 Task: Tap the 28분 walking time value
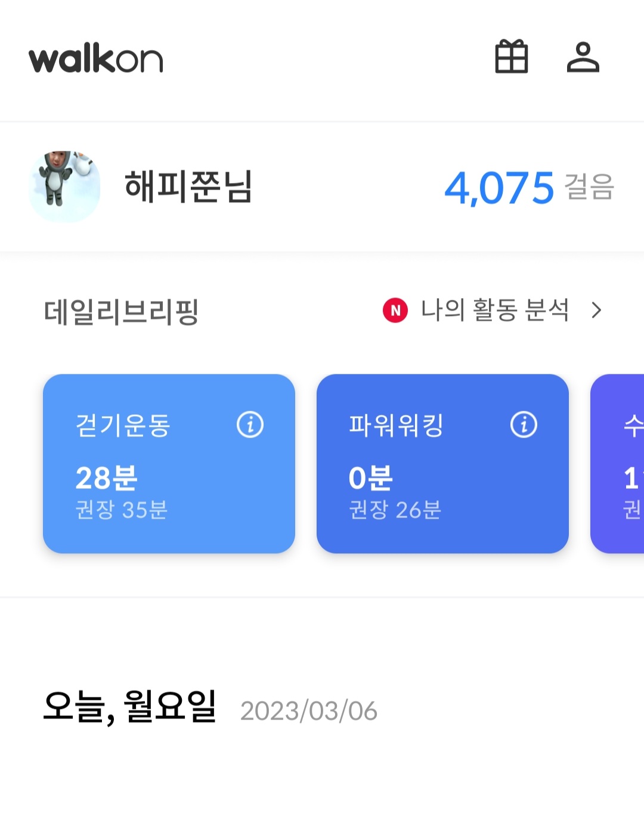pyautogui.click(x=106, y=478)
